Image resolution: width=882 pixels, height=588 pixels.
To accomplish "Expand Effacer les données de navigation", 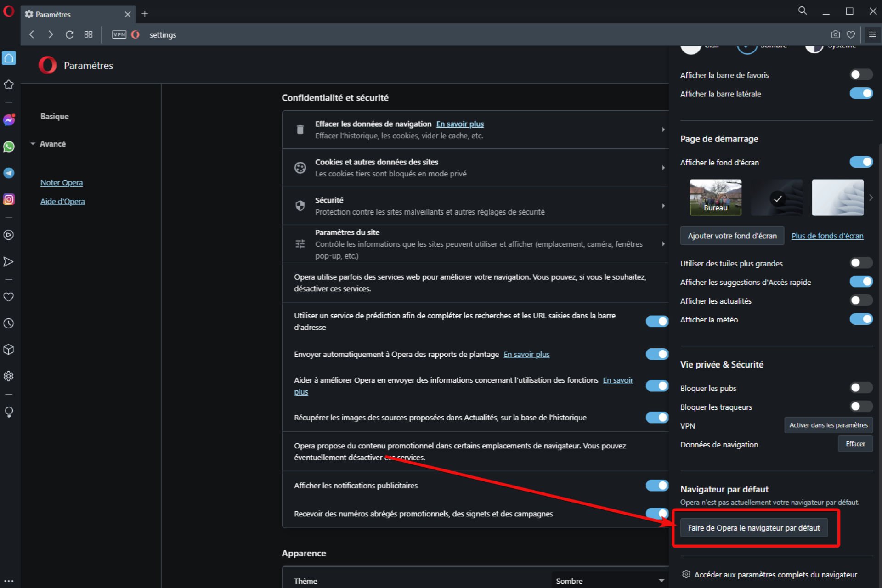I will point(475,130).
